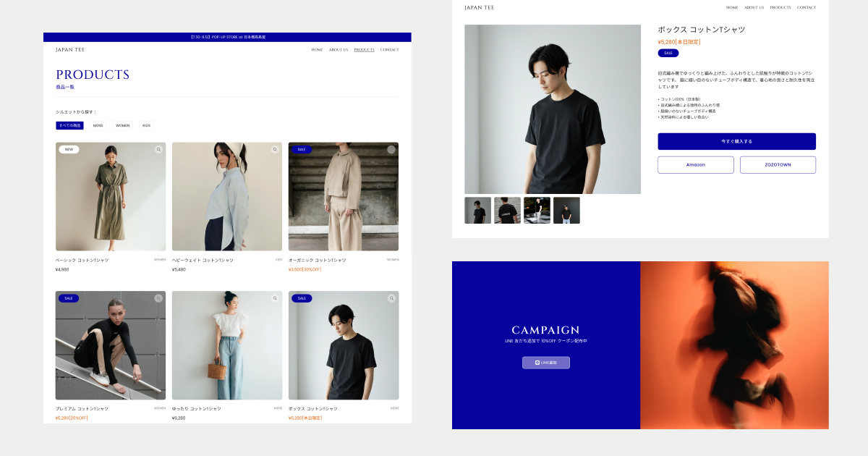Open the Amazon store button
This screenshot has height=456, width=868.
tap(695, 164)
